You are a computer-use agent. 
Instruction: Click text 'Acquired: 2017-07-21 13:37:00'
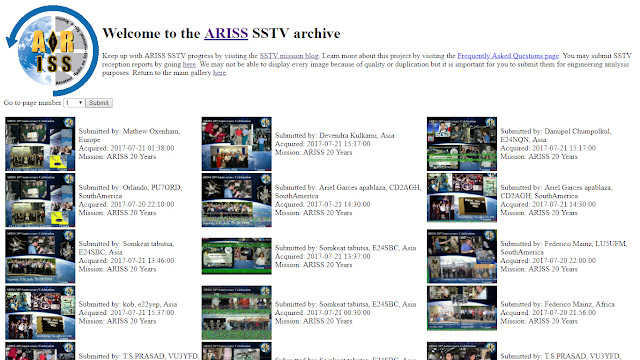(x=322, y=256)
